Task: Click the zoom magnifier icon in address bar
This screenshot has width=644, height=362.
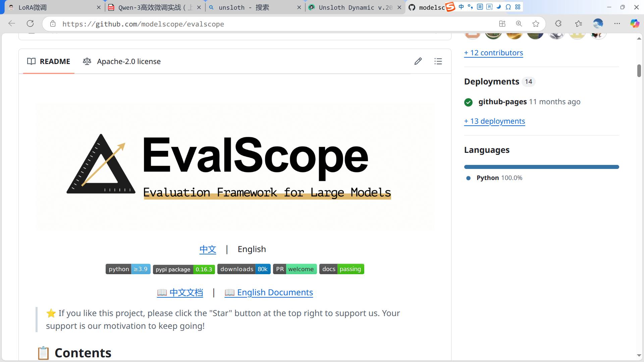Action: click(519, 23)
